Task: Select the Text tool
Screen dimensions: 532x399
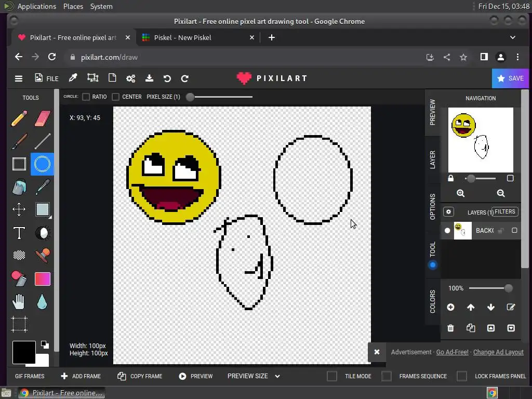Action: click(19, 233)
